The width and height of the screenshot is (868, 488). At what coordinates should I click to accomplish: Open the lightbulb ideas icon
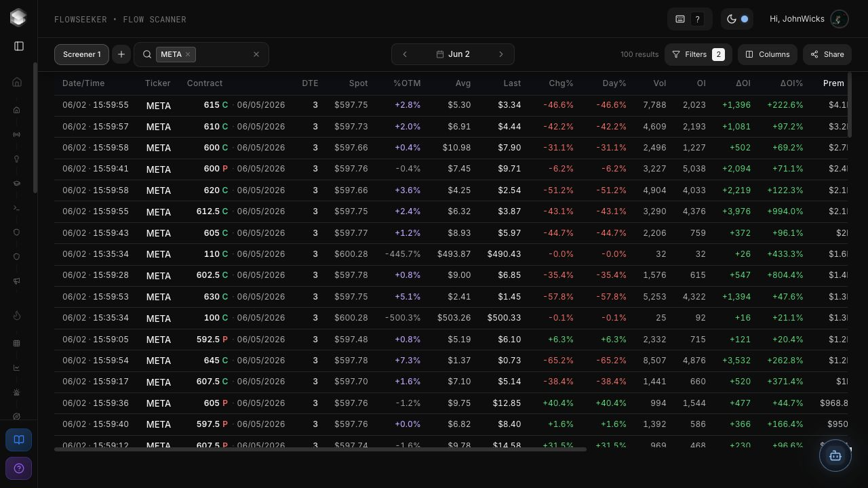(x=17, y=159)
